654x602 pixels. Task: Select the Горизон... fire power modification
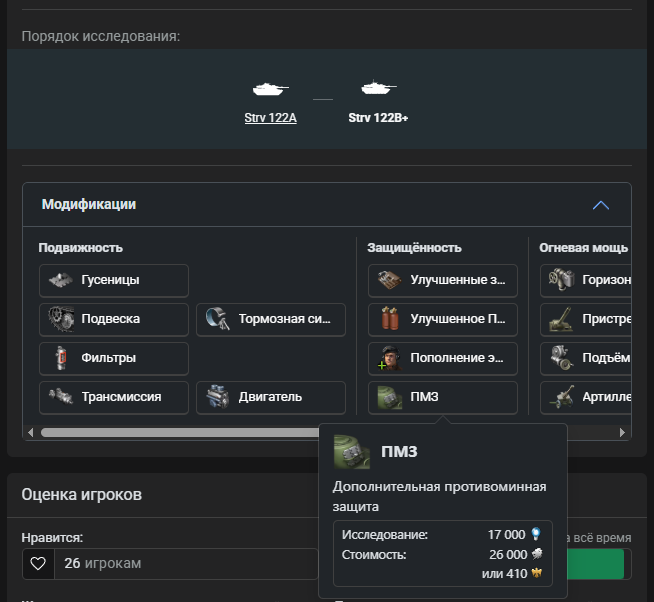[586, 280]
